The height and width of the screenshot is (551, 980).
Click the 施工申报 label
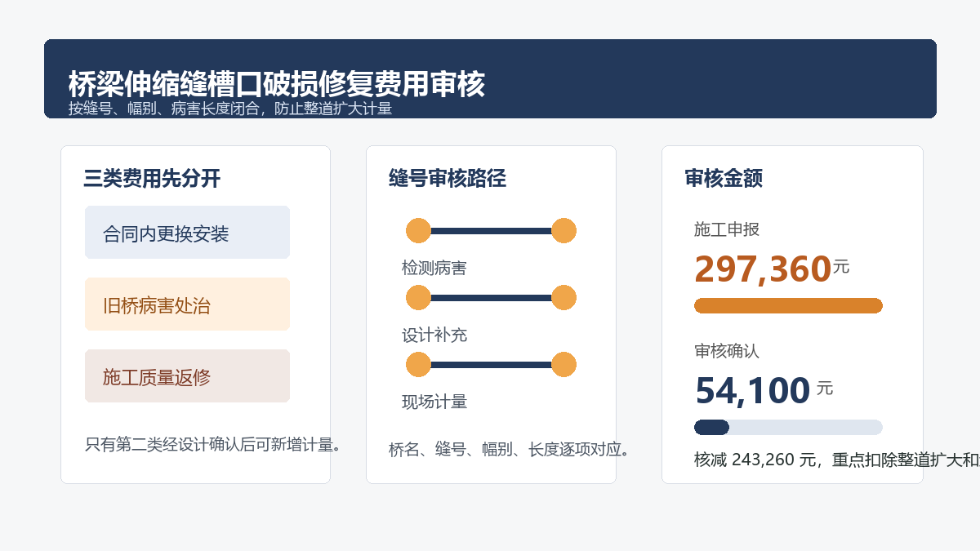(727, 229)
